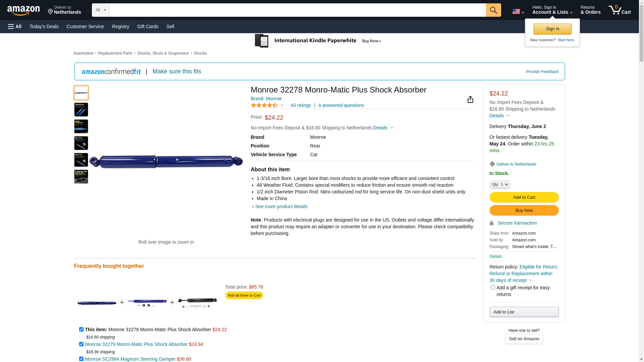This screenshot has height=362, width=644.
Task: Toggle the gift receipt checkbox
Action: [493, 288]
